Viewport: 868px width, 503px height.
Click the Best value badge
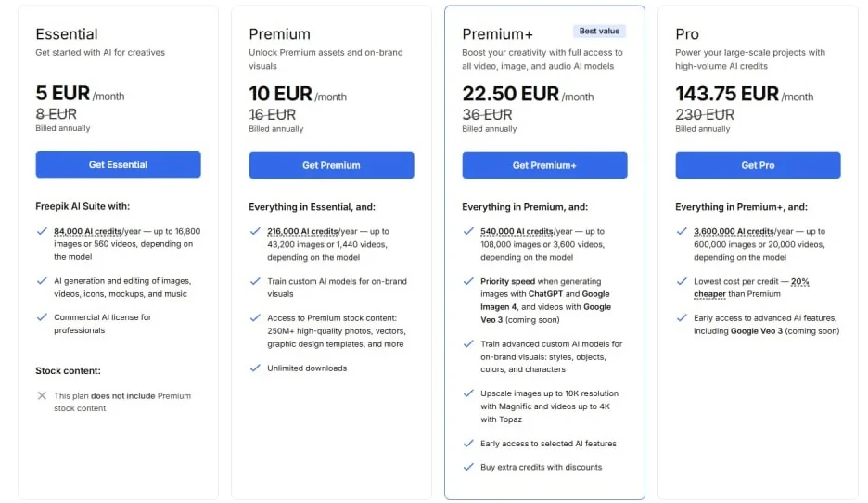coord(601,32)
